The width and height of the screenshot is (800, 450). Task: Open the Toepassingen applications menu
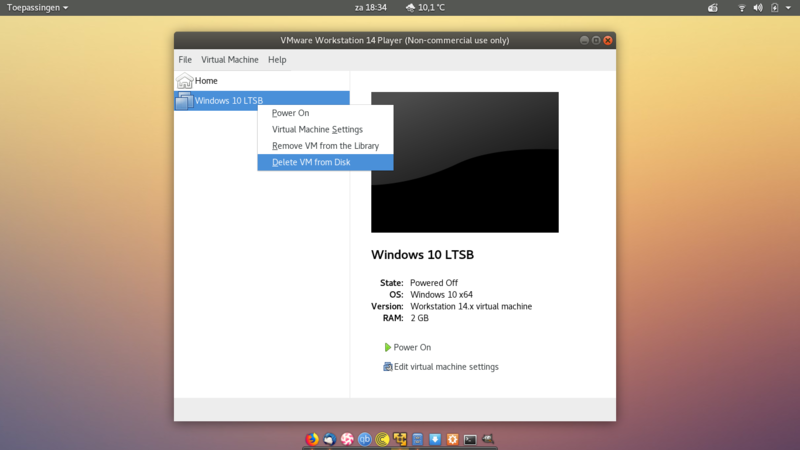[x=37, y=8]
